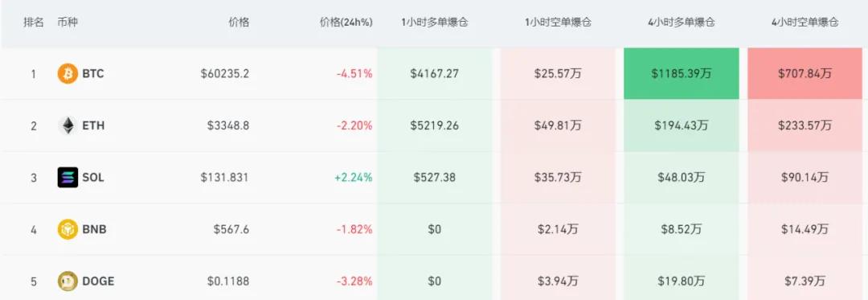Sort by 4小时多单爆仓 column header

(682, 23)
